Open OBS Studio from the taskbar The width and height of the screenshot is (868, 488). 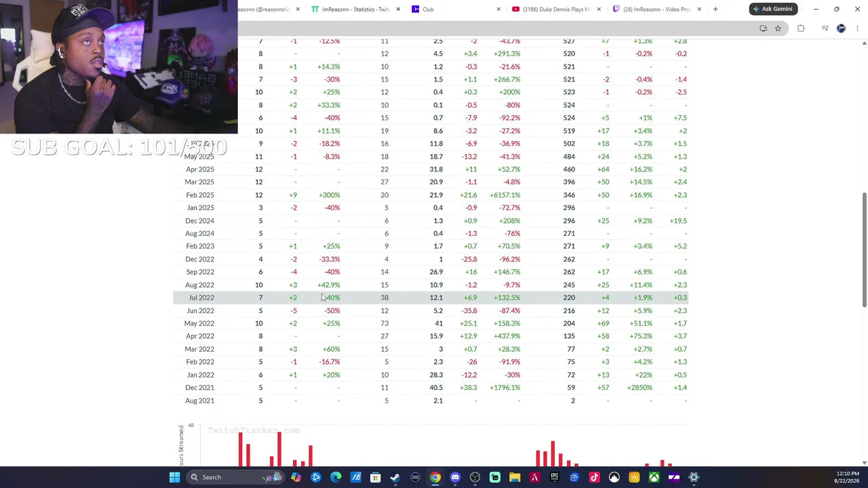(475, 477)
